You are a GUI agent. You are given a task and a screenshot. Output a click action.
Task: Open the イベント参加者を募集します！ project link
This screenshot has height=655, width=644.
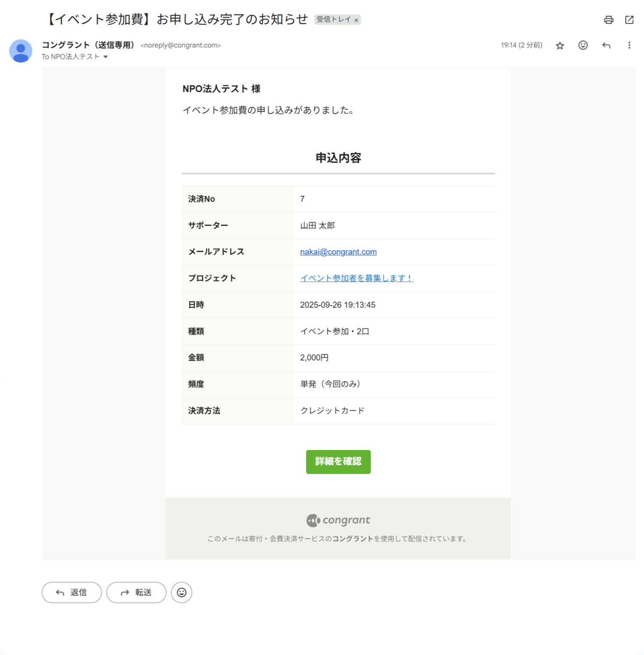(356, 278)
